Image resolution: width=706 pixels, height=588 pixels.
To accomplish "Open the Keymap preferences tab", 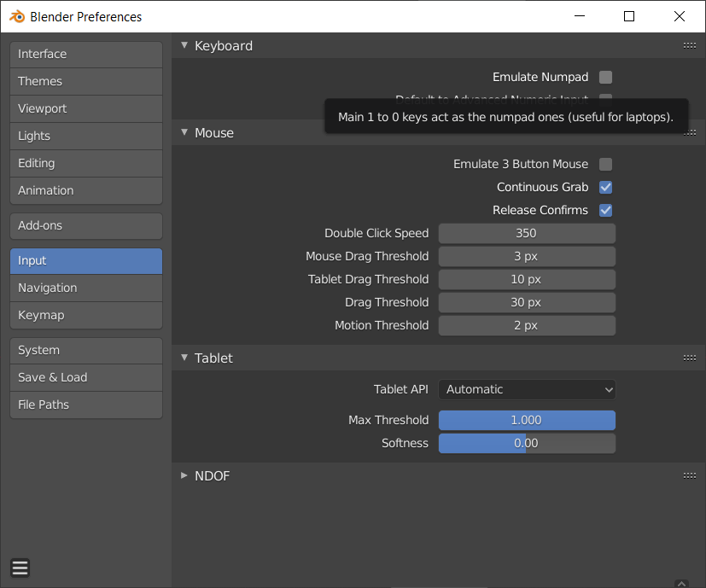I will 85,316.
